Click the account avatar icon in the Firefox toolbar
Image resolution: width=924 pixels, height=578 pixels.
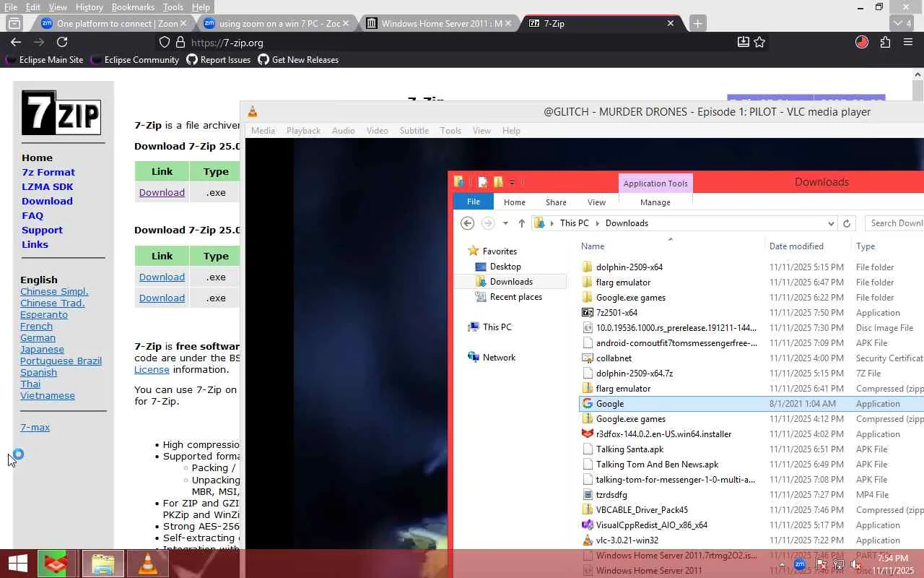click(x=862, y=43)
